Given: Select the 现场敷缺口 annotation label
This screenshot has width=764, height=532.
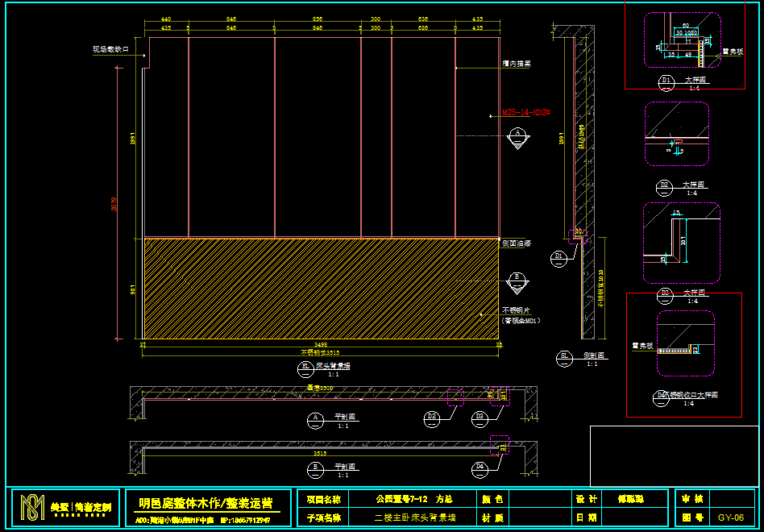Looking at the screenshot, I should (110, 50).
